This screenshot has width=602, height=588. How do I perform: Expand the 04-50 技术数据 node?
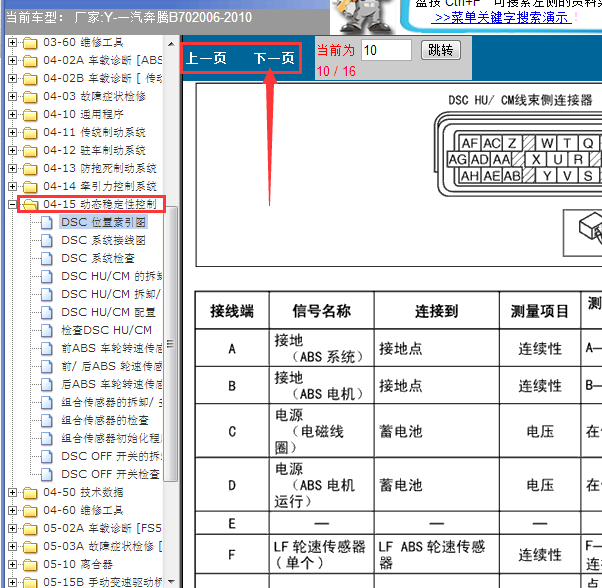12,492
